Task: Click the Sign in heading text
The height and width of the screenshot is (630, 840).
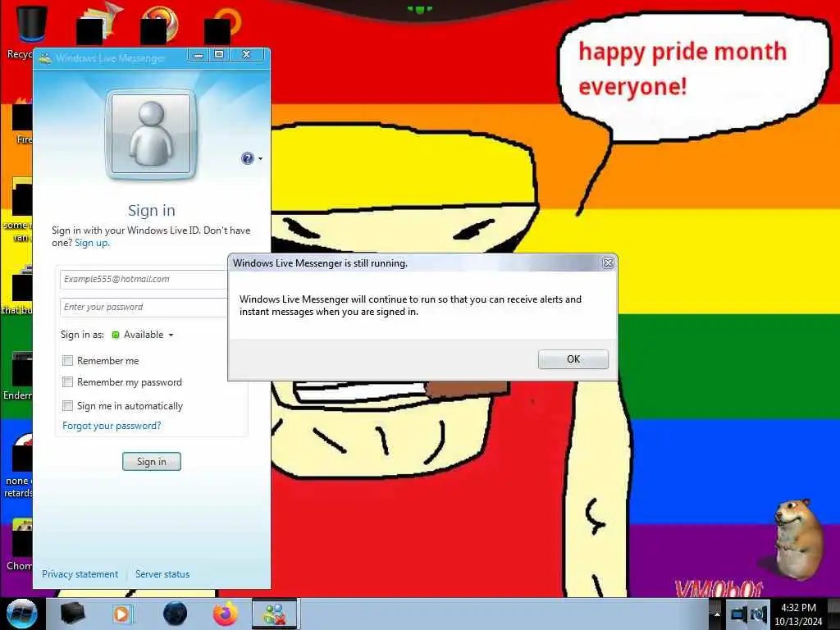Action: point(152,211)
